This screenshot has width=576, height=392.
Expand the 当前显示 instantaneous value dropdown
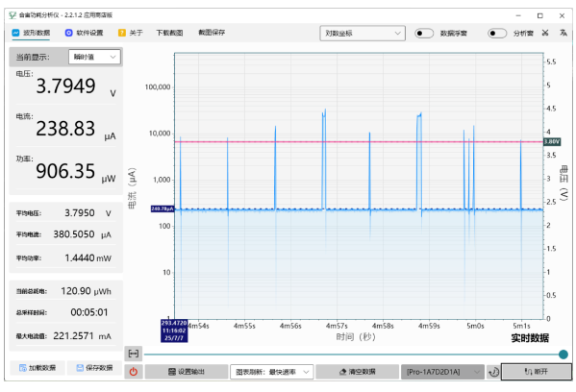tap(94, 57)
